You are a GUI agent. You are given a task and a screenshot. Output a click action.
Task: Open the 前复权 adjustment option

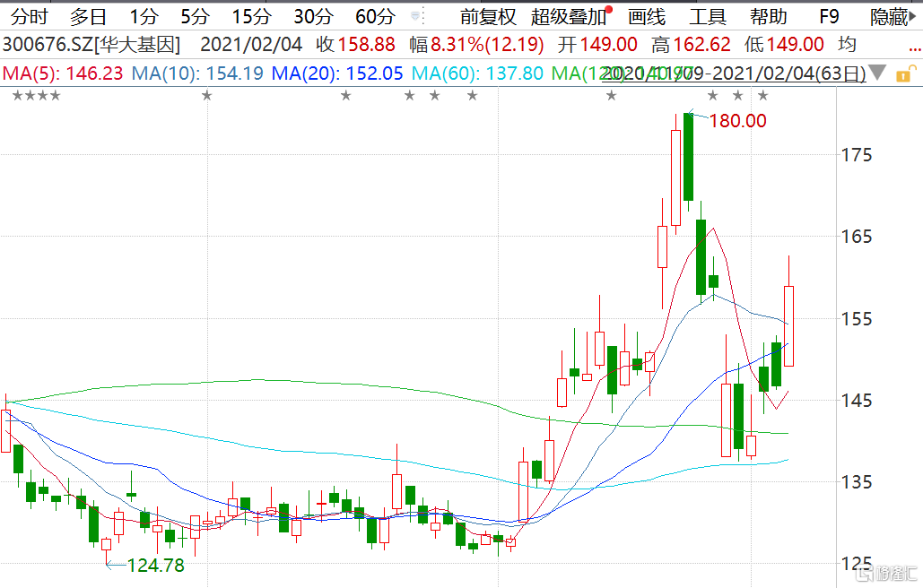pos(488,16)
